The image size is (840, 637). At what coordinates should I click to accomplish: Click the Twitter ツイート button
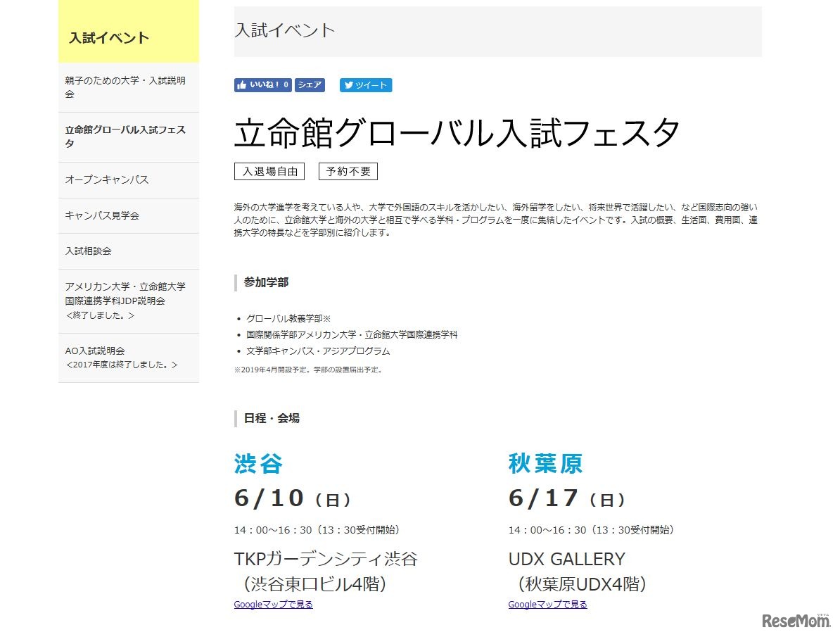(x=366, y=84)
